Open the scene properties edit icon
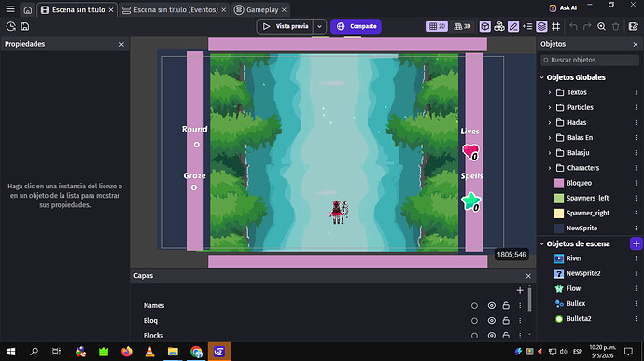The width and height of the screenshot is (644, 361). (x=634, y=26)
